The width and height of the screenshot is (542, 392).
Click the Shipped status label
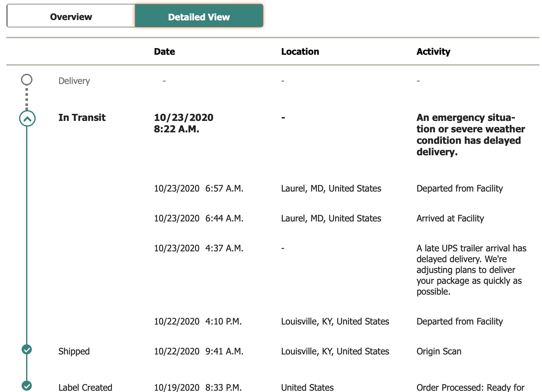(x=74, y=351)
